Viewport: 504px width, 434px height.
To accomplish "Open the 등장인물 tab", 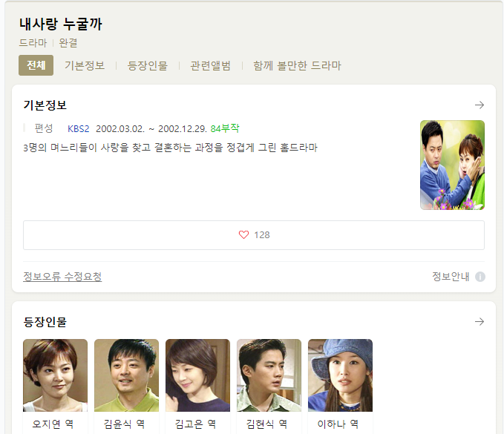I will coord(148,65).
